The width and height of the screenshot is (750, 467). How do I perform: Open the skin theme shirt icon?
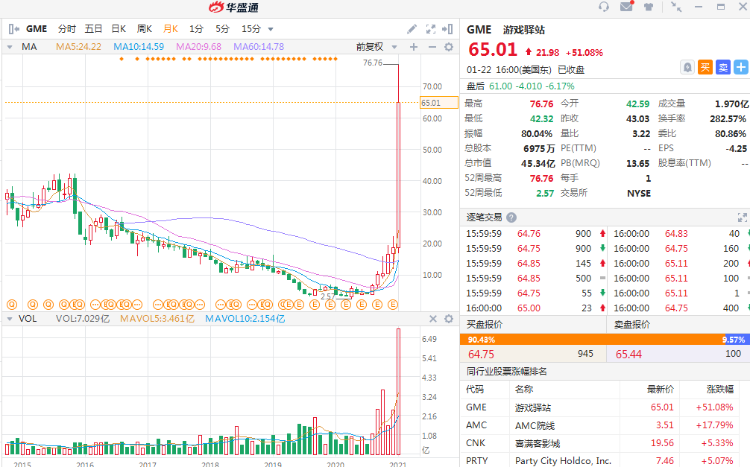[x=649, y=7]
